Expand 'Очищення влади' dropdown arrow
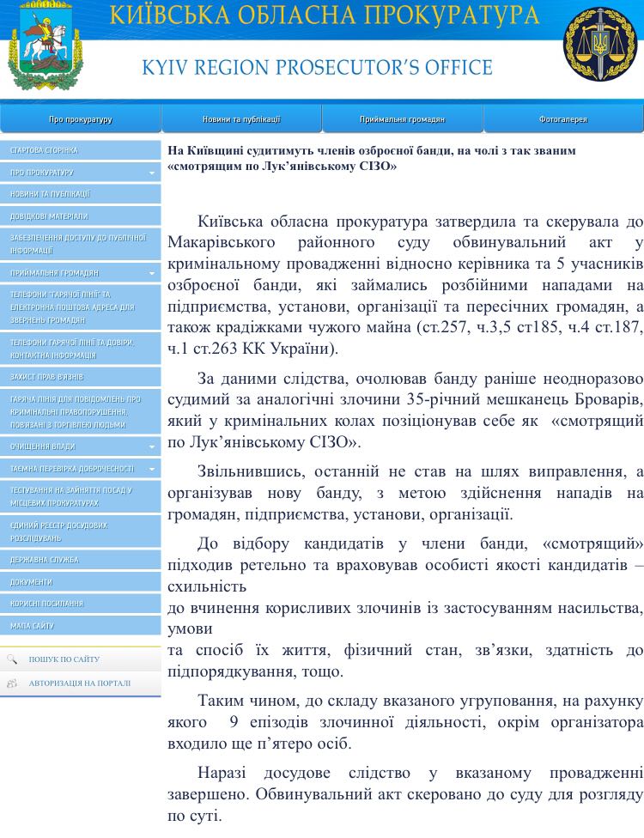The height and width of the screenshot is (838, 644). tap(152, 447)
